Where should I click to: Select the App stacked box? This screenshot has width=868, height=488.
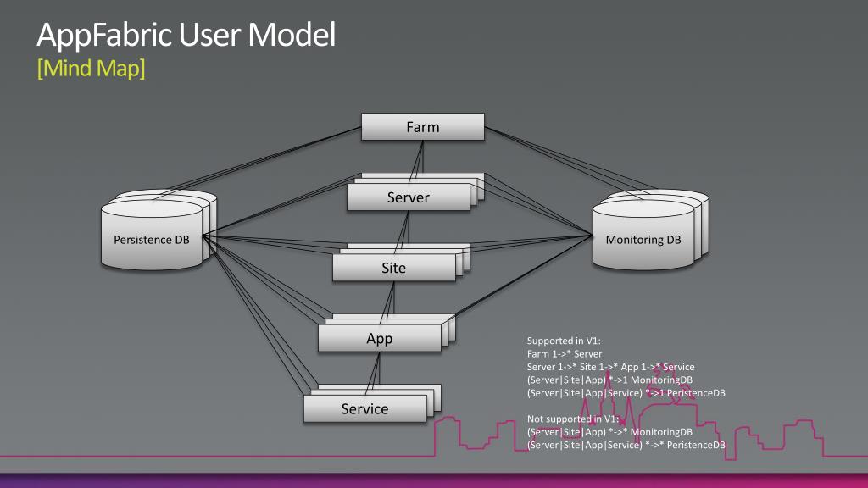tap(380, 338)
